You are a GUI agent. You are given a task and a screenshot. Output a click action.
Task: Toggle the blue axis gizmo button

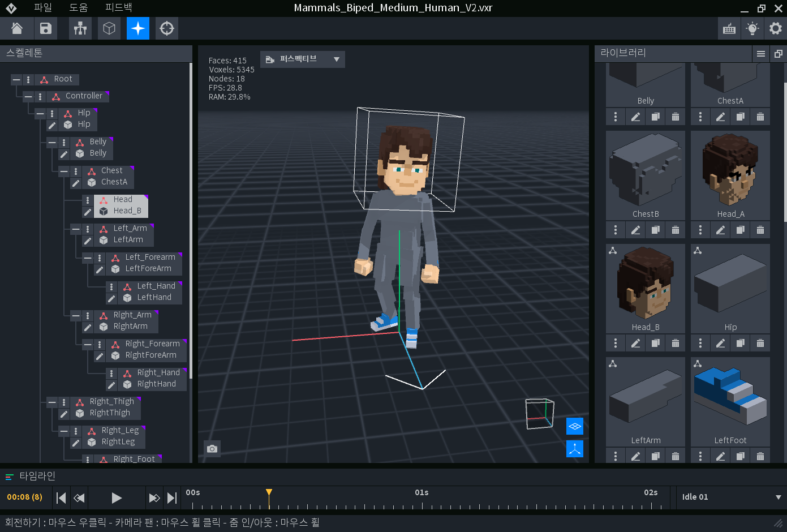(575, 449)
